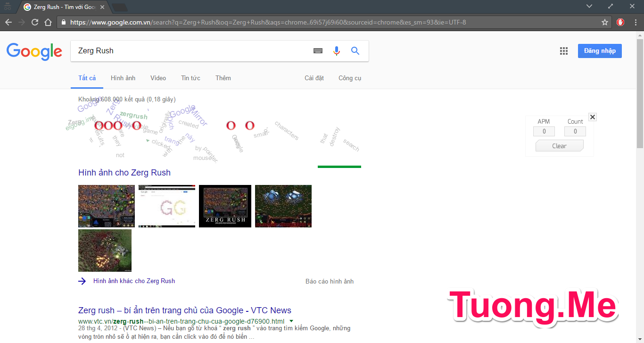Open the thumbnail with two blue starships
The width and height of the screenshot is (644, 343).
(x=283, y=206)
